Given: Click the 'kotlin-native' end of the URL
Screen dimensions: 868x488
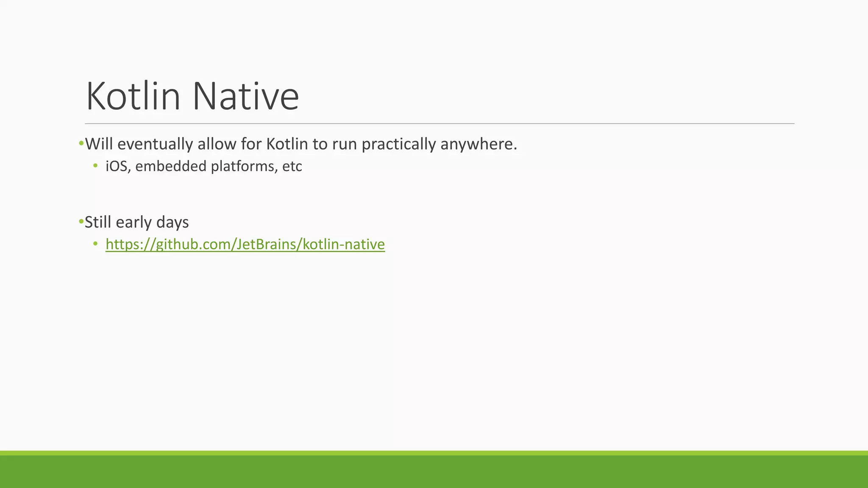Looking at the screenshot, I should [x=344, y=244].
